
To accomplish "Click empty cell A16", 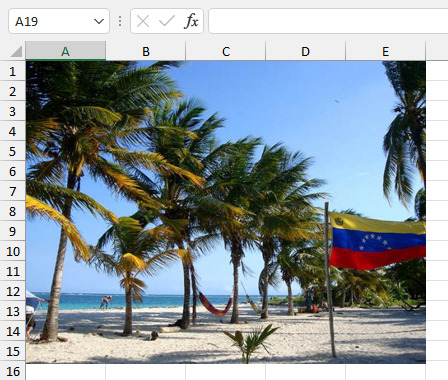I will (x=66, y=372).
